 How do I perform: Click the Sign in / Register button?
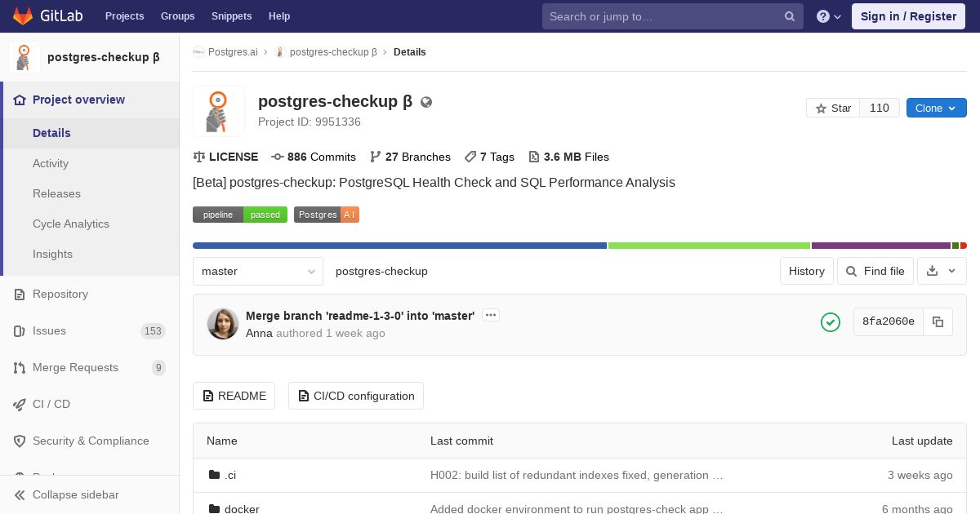click(908, 16)
